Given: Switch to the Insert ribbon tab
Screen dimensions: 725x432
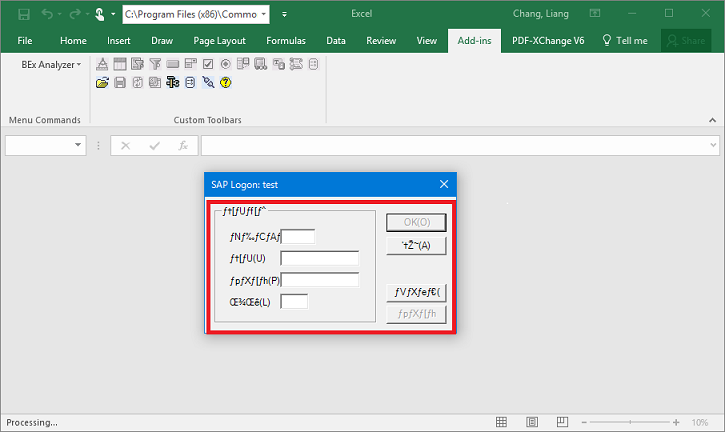Looking at the screenshot, I should 119,41.
